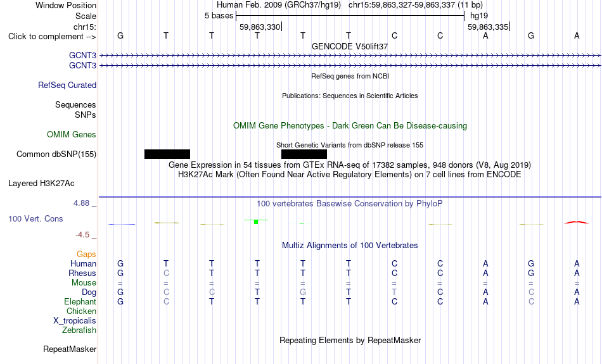Click the faded T in the Dog row

[394, 292]
